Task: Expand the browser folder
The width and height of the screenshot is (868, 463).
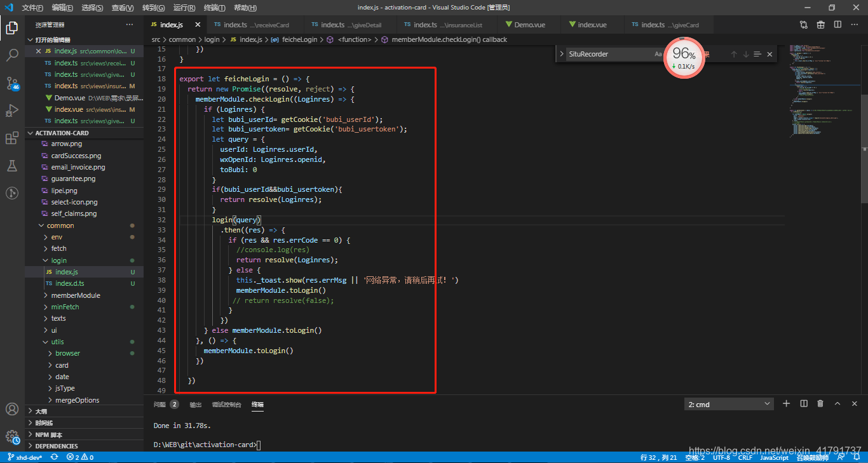Action: click(84, 353)
